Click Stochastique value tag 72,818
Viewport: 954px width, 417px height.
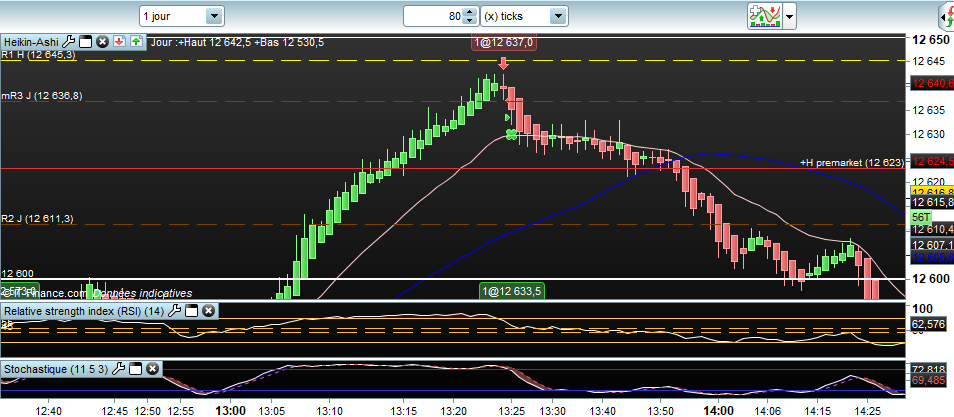click(928, 369)
